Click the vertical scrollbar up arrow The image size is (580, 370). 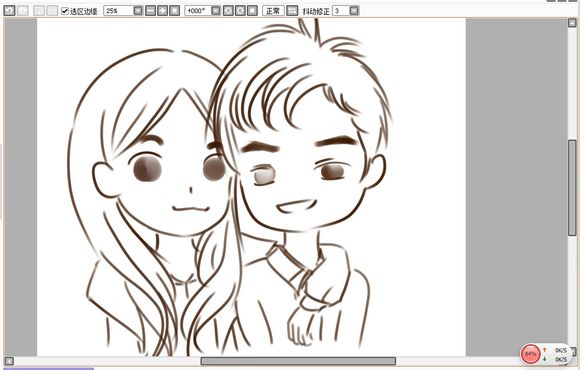tap(572, 23)
